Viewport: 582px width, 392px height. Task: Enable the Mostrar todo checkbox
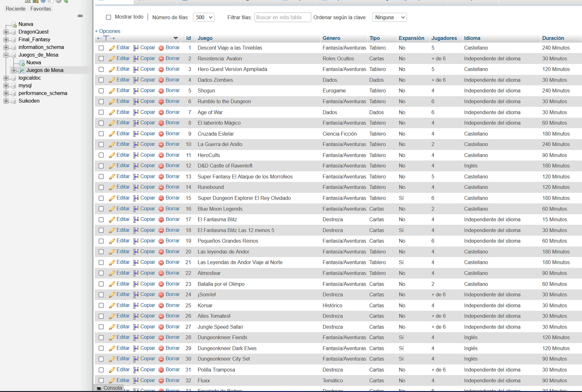pyautogui.click(x=109, y=17)
